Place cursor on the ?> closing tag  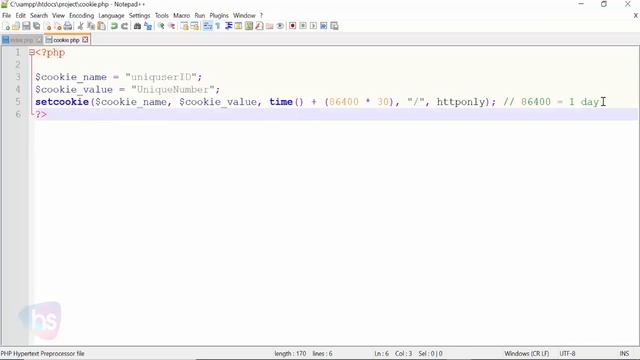click(41, 114)
